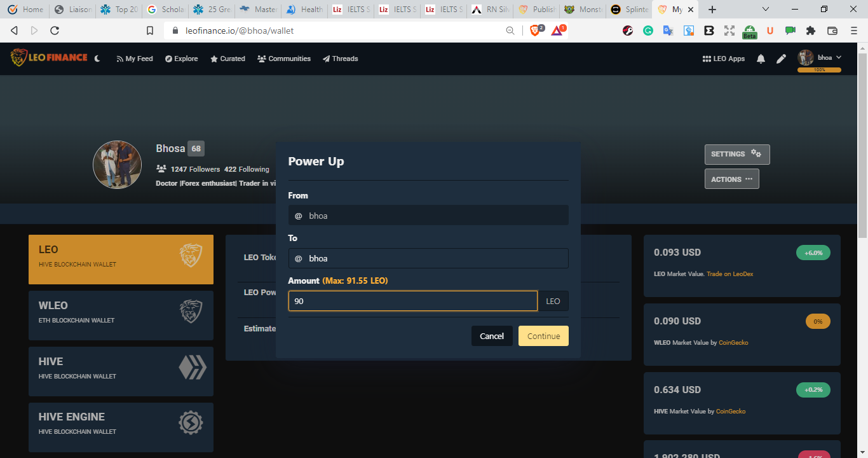This screenshot has height=458, width=868.
Task: Click Max: 91.55 LEO amount
Action: [355, 281]
